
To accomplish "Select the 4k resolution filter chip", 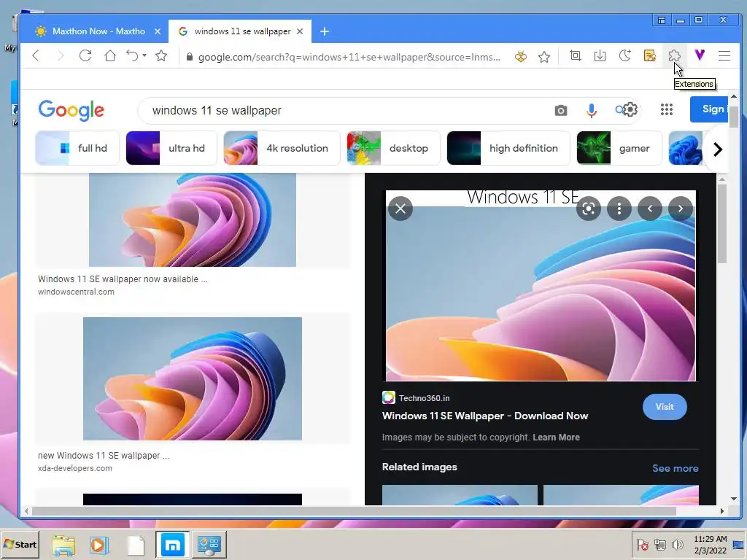I will point(282,148).
